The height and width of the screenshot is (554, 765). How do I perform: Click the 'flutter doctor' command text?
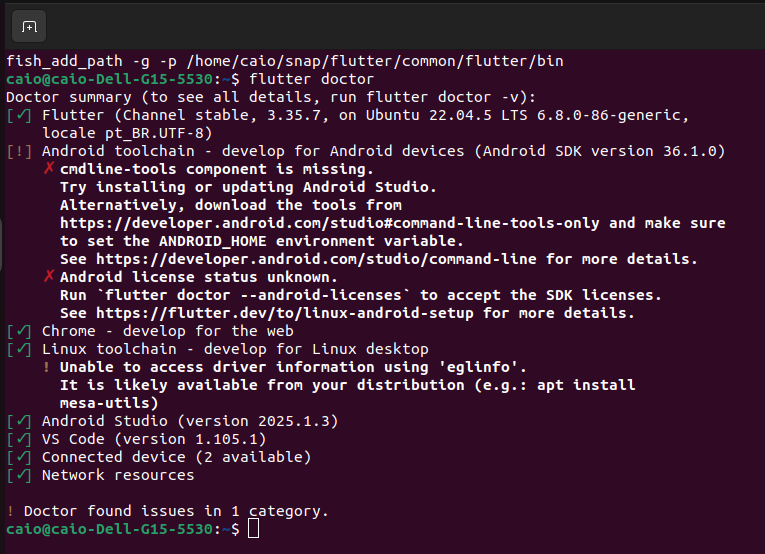tap(311, 79)
